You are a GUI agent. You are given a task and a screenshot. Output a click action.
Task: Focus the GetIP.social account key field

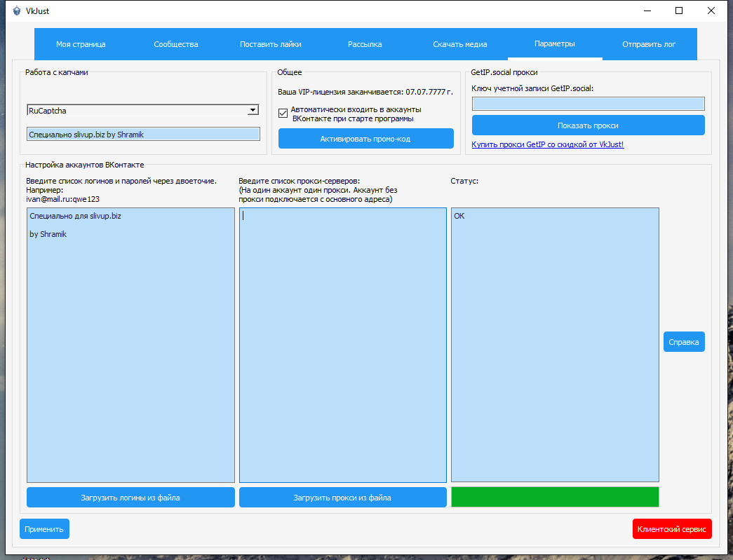pyautogui.click(x=588, y=104)
